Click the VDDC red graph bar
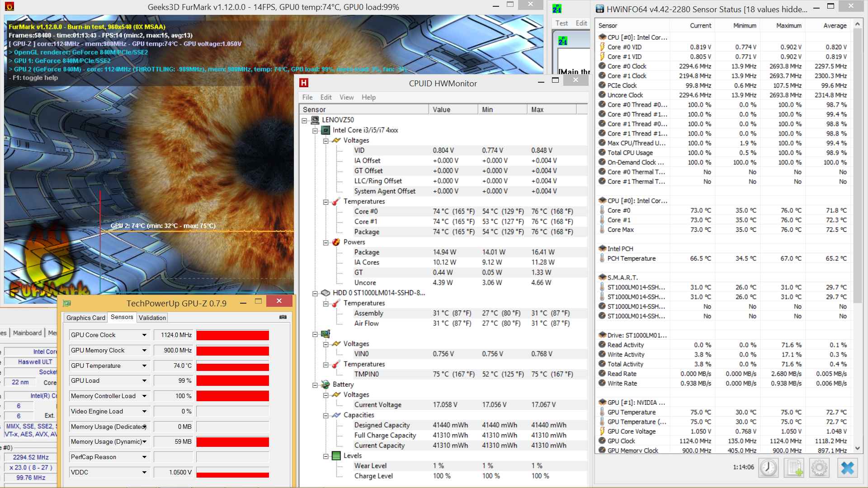Image resolution: width=868 pixels, height=488 pixels. click(x=232, y=474)
